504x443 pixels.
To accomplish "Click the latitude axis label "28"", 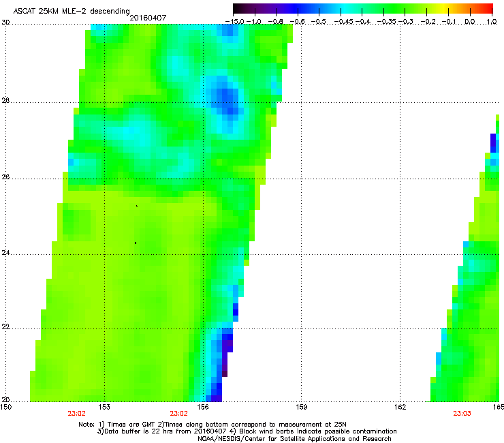I will pyautogui.click(x=5, y=100).
